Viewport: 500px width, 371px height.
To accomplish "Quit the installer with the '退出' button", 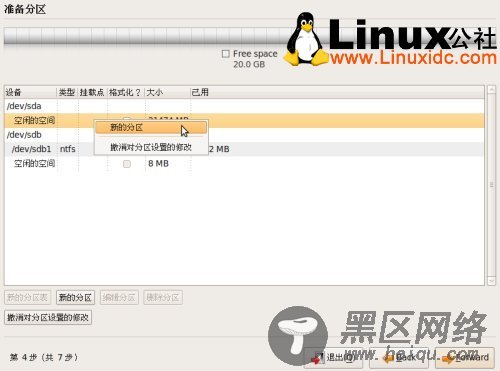I will coord(333,357).
